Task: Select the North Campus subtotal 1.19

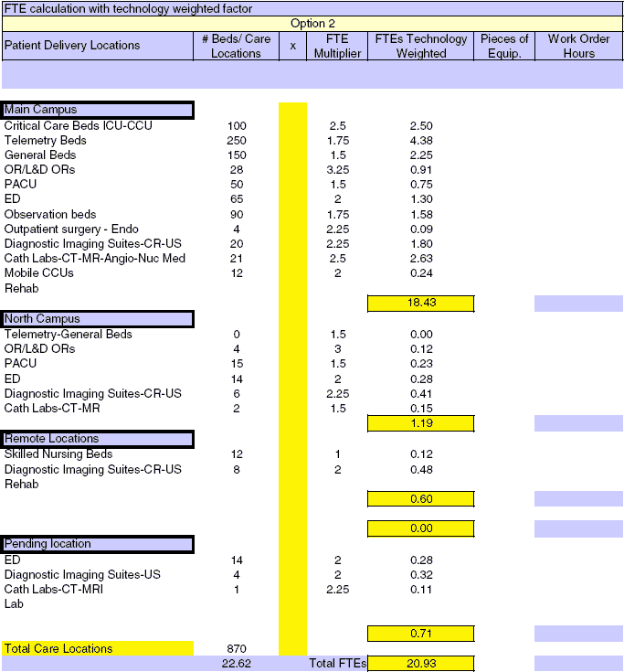Action: (x=421, y=423)
